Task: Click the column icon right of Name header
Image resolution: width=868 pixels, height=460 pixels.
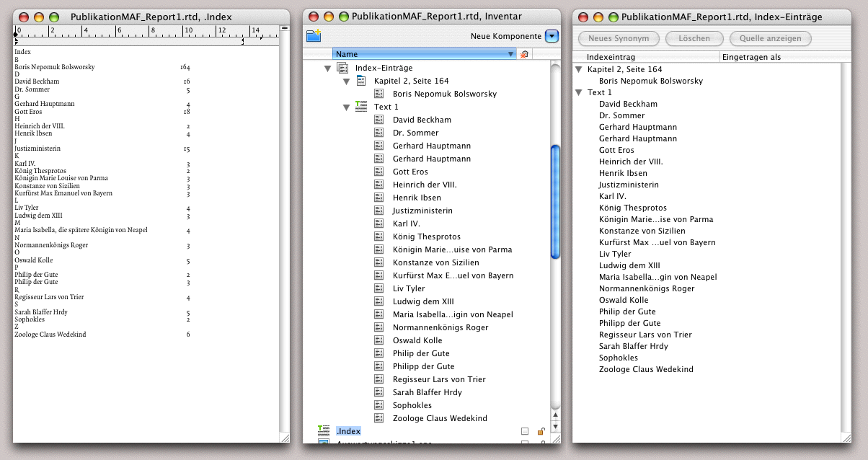Action: pos(524,54)
